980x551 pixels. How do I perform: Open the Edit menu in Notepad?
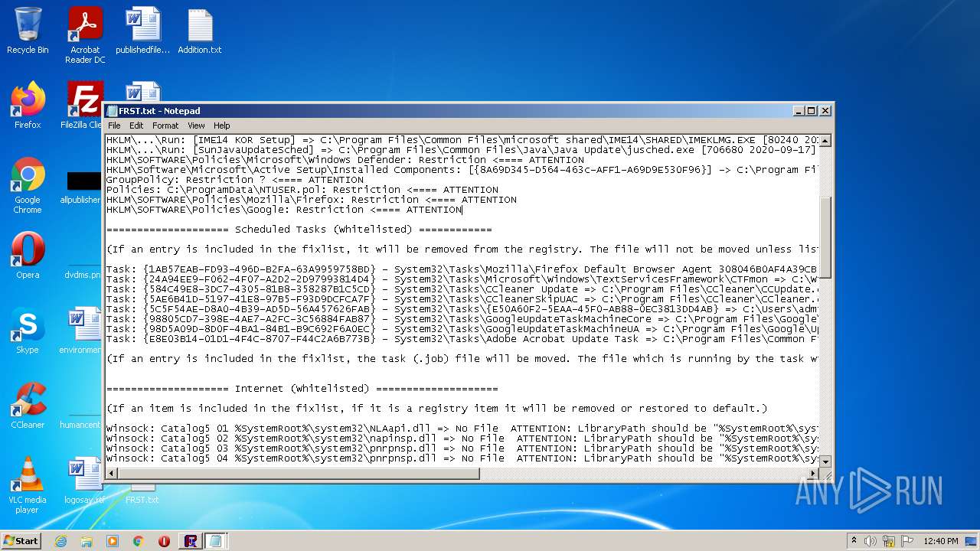coord(136,126)
